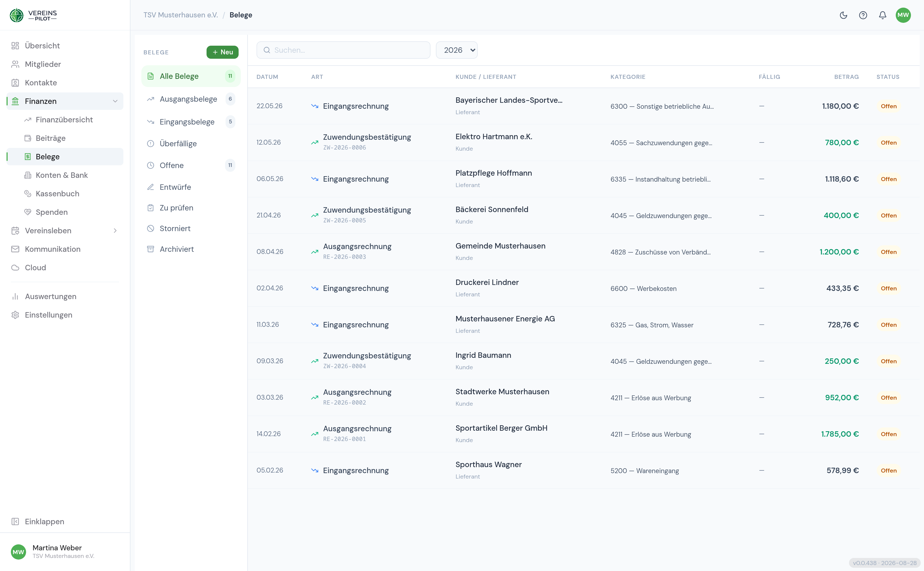Open Finanzübersicht in the sidebar

coord(65,120)
